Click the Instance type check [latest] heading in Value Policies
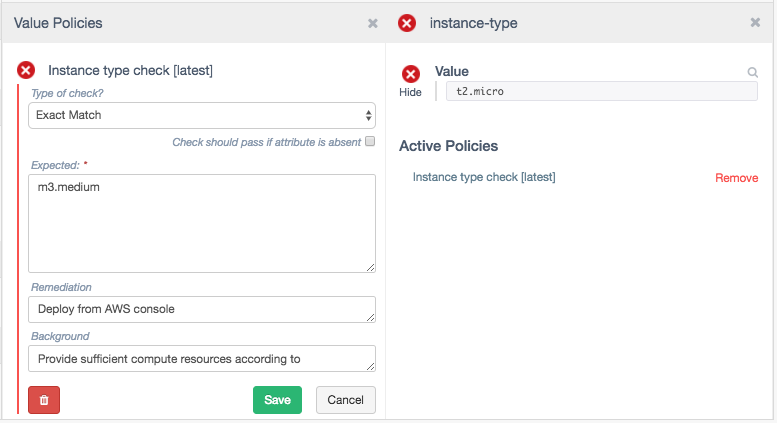This screenshot has width=777, height=423. 130,70
